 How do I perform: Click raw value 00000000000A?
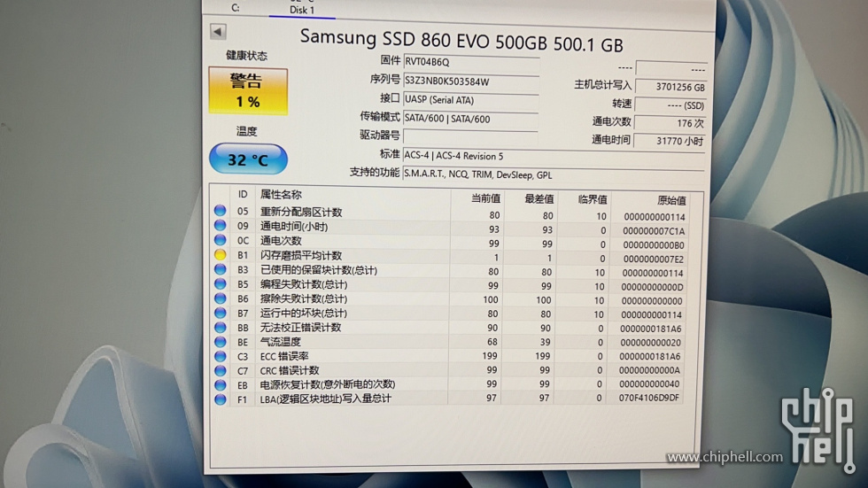650,370
